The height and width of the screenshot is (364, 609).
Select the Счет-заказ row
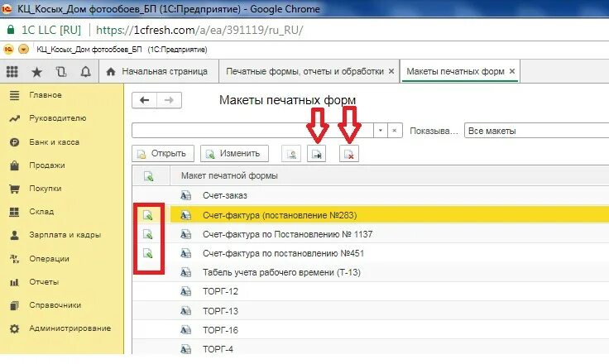(x=371, y=195)
